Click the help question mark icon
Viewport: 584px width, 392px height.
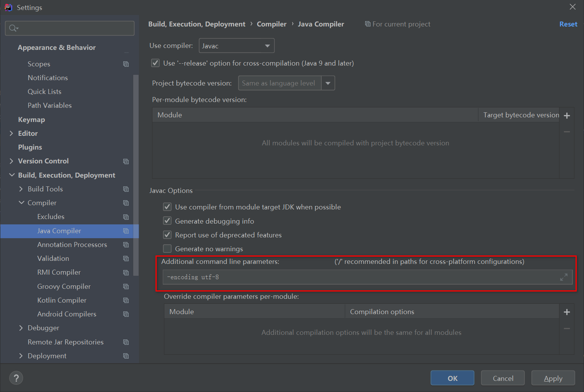click(16, 378)
